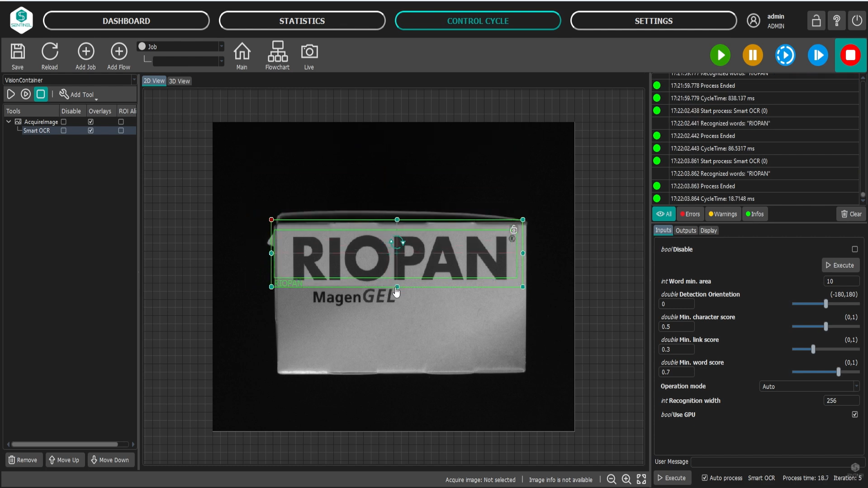Click the Clear log button

pyautogui.click(x=851, y=214)
